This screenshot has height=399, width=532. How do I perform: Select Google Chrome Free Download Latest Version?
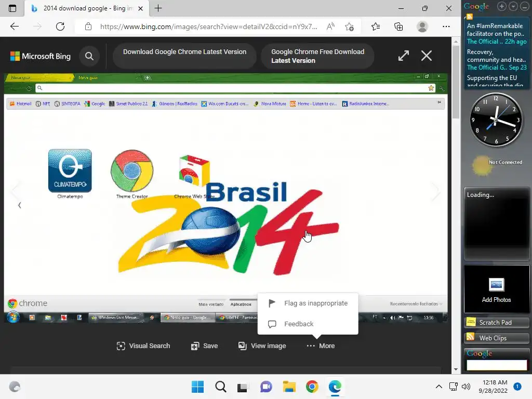tap(317, 56)
